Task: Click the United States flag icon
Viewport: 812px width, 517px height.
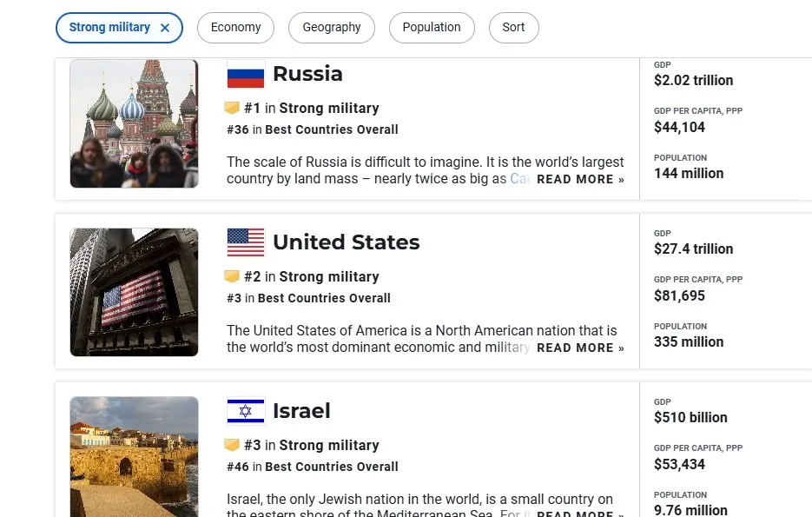Action: pyautogui.click(x=244, y=242)
